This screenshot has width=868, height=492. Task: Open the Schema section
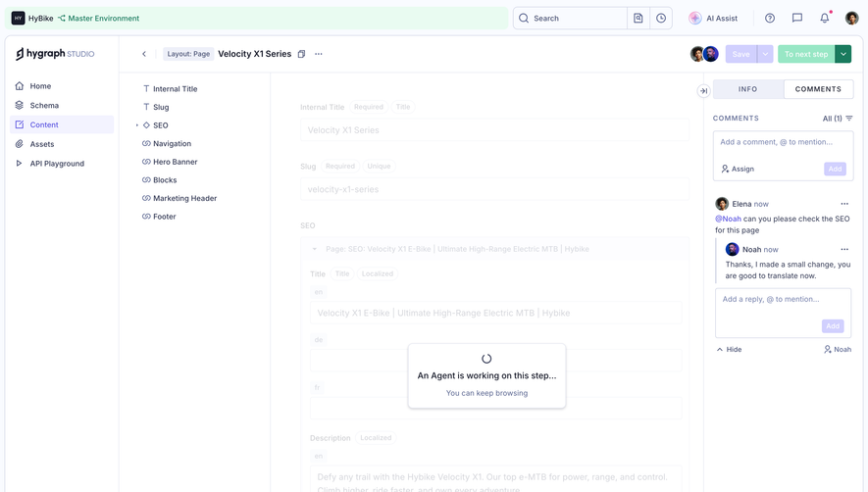point(62,105)
